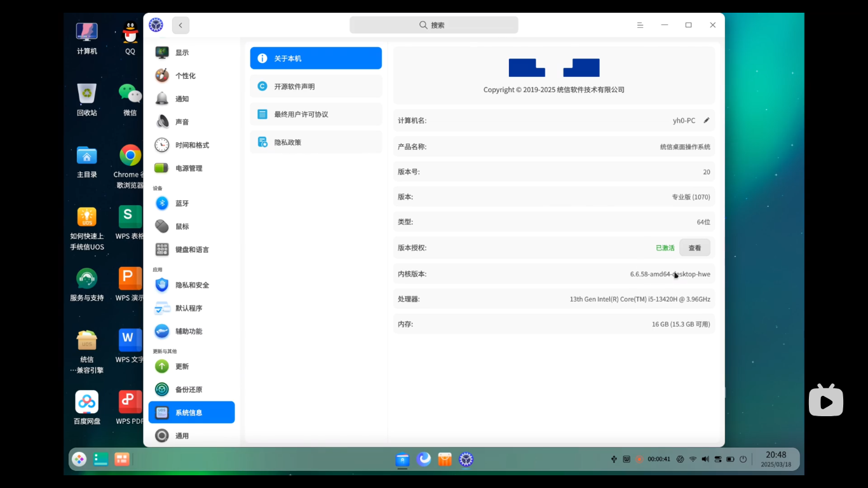Select 辅助功能 accessibility settings
This screenshot has height=488, width=868.
(191, 331)
